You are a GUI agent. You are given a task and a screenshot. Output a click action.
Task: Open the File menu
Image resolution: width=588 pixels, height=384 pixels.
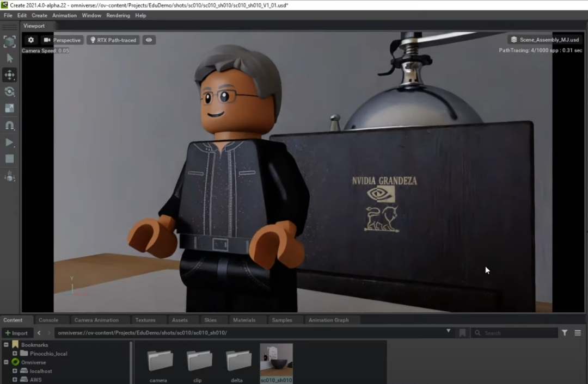pyautogui.click(x=8, y=15)
